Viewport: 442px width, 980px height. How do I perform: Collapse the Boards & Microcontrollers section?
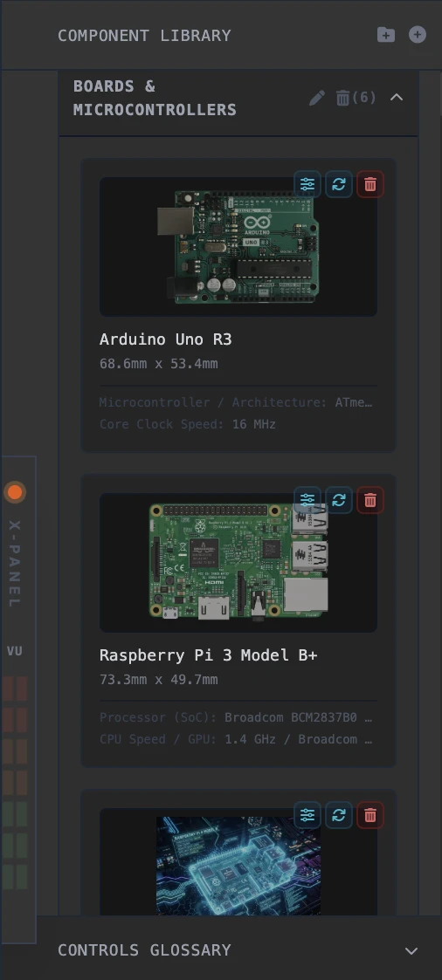pos(397,98)
